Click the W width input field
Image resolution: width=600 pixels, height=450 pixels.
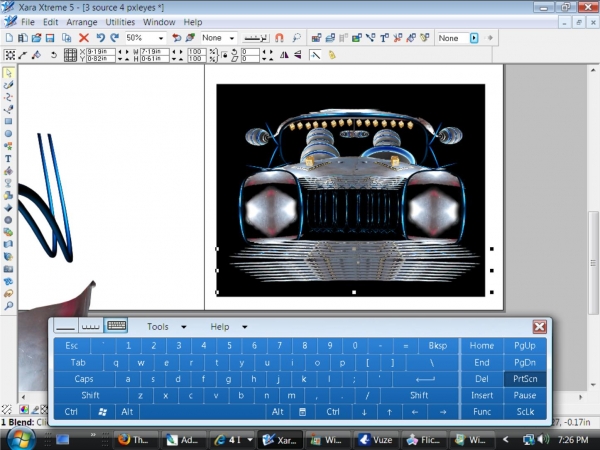click(155, 51)
